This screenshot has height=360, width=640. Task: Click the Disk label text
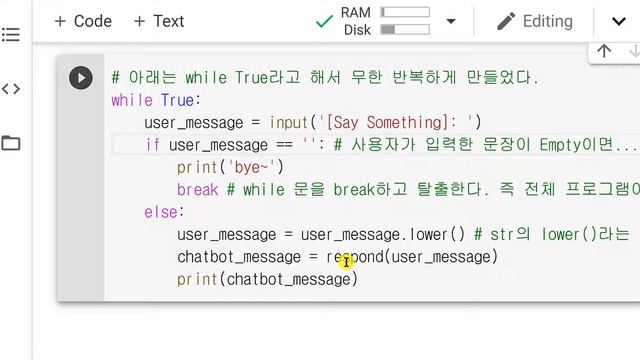[x=357, y=30]
